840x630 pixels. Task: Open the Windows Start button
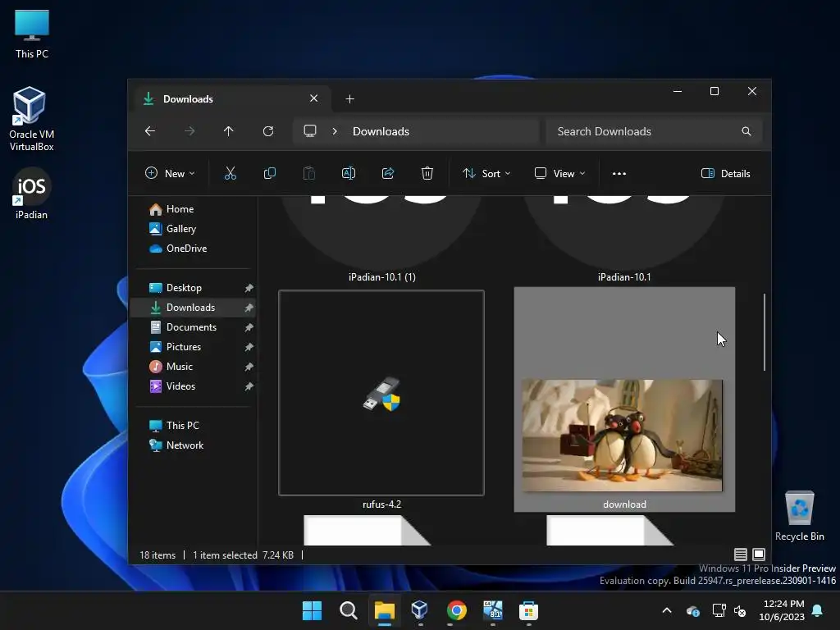312,610
